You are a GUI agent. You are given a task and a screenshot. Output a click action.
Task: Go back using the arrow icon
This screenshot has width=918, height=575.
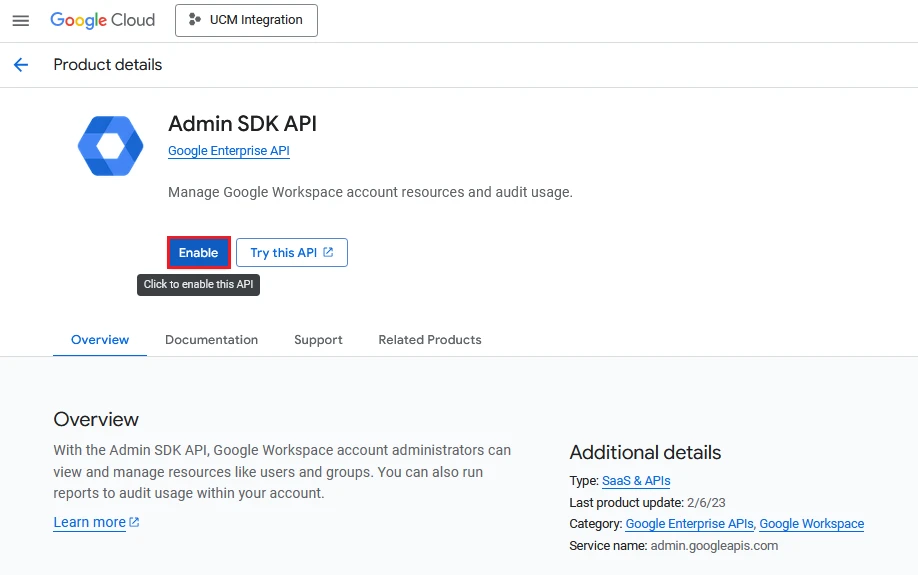pos(20,64)
